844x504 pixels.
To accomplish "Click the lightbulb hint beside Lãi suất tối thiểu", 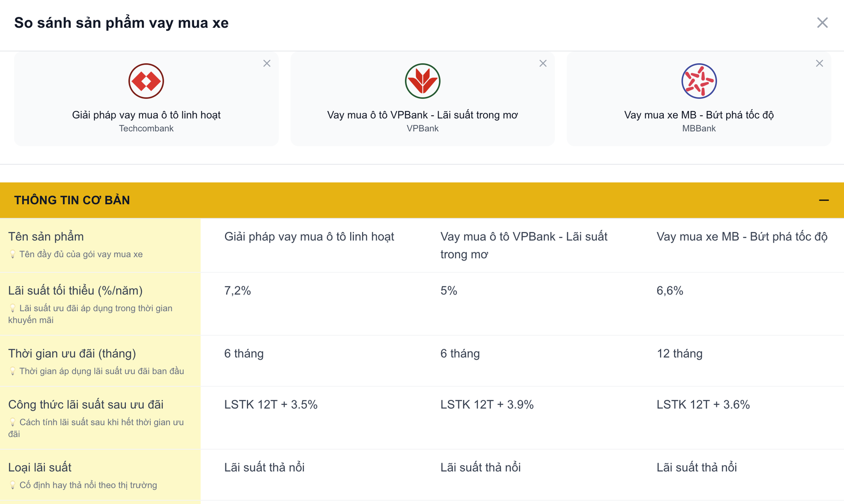I will (x=13, y=308).
